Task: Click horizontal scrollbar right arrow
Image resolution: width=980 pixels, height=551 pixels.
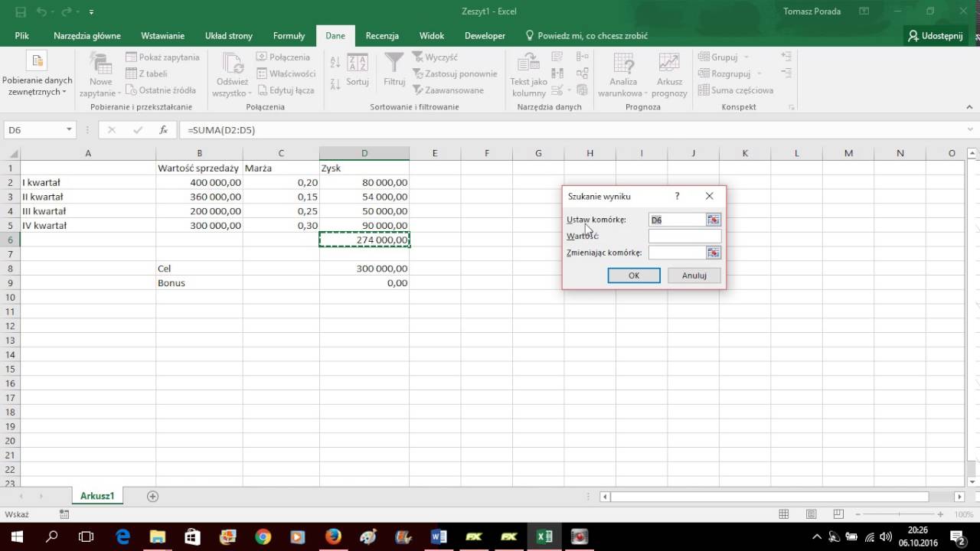Action: coord(960,497)
